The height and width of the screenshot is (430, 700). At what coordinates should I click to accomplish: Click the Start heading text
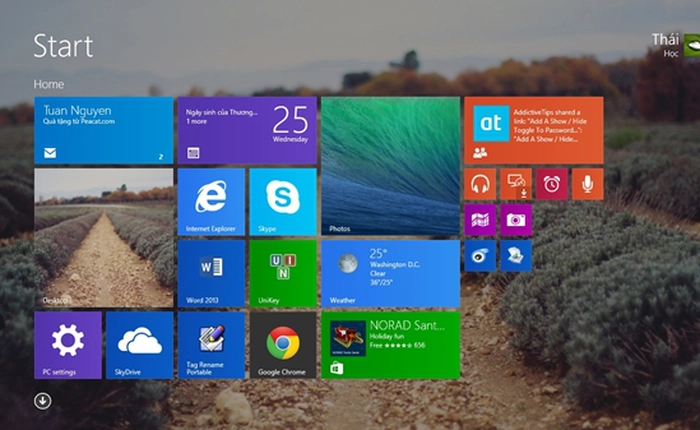click(x=63, y=46)
